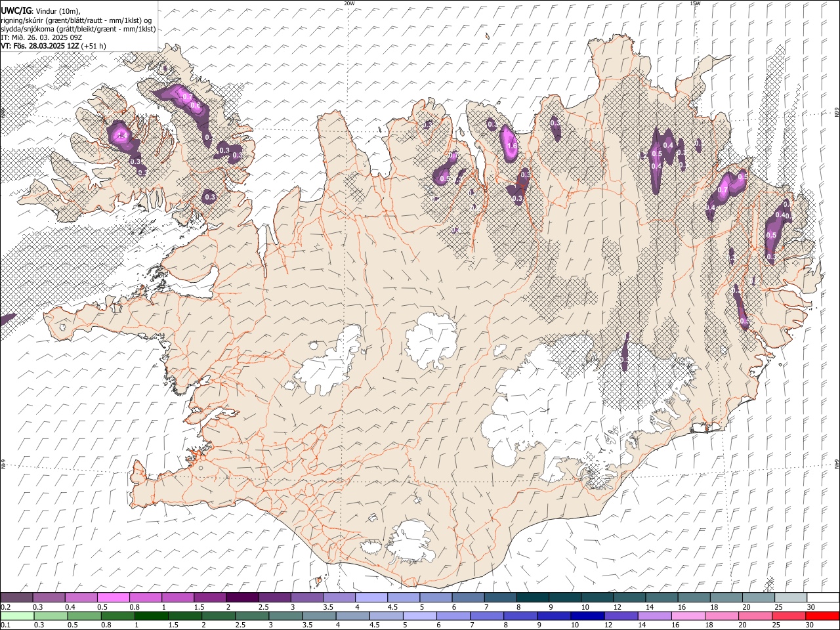The width and height of the screenshot is (840, 630).
Task: Click the '20W' longitude label
Action: 349,3
